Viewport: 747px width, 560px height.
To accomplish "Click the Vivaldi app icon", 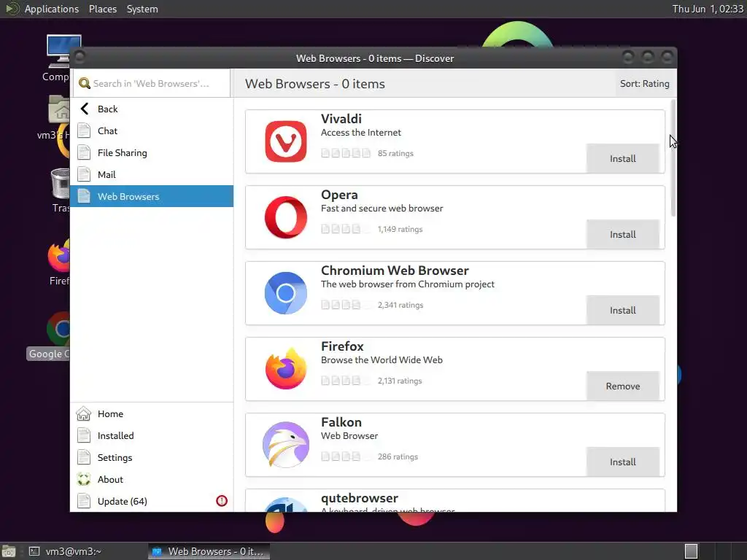I will coord(286,141).
